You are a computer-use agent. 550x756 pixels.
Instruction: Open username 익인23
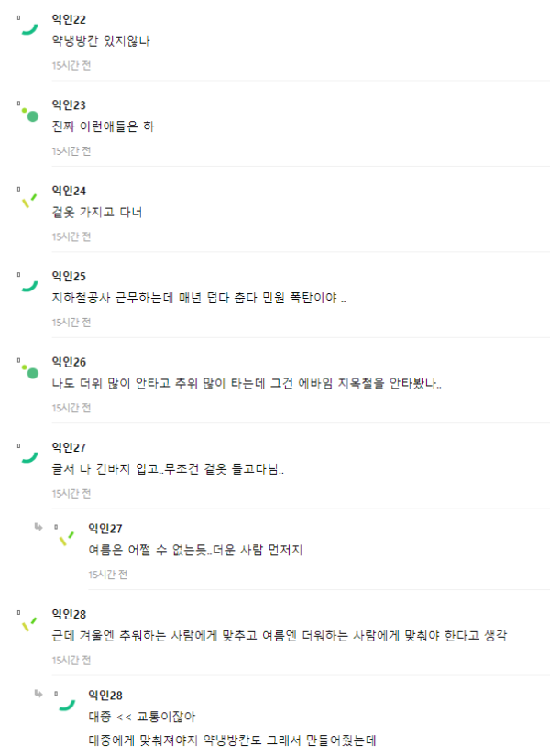click(69, 105)
